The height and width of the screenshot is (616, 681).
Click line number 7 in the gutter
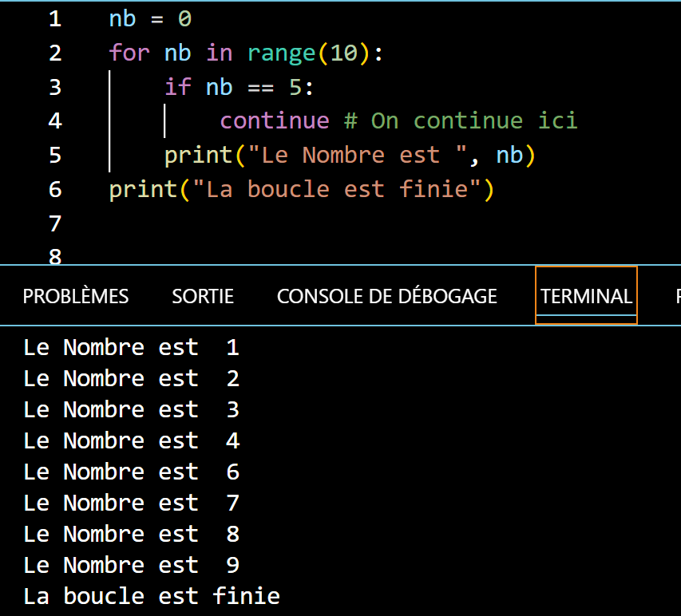pyautogui.click(x=54, y=224)
